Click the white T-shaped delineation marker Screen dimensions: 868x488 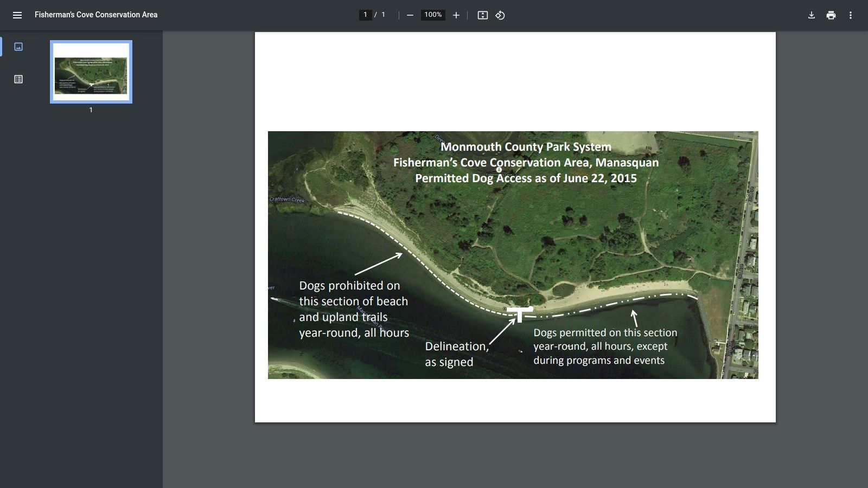coord(520,313)
